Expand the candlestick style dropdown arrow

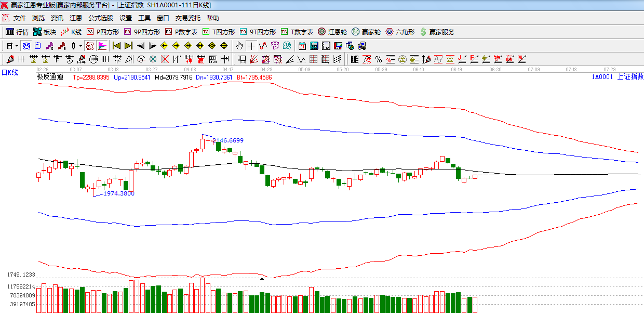point(81,46)
